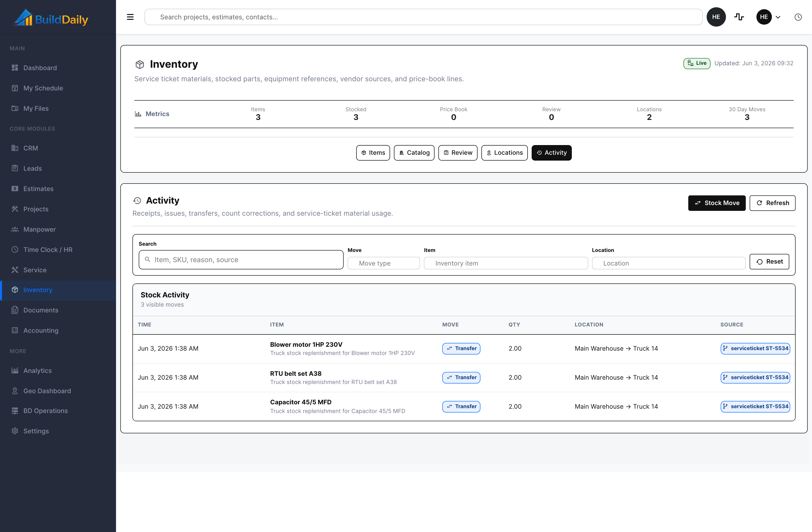Click Capacitor 45/5 MFD item name
This screenshot has width=812, height=532.
pos(301,402)
